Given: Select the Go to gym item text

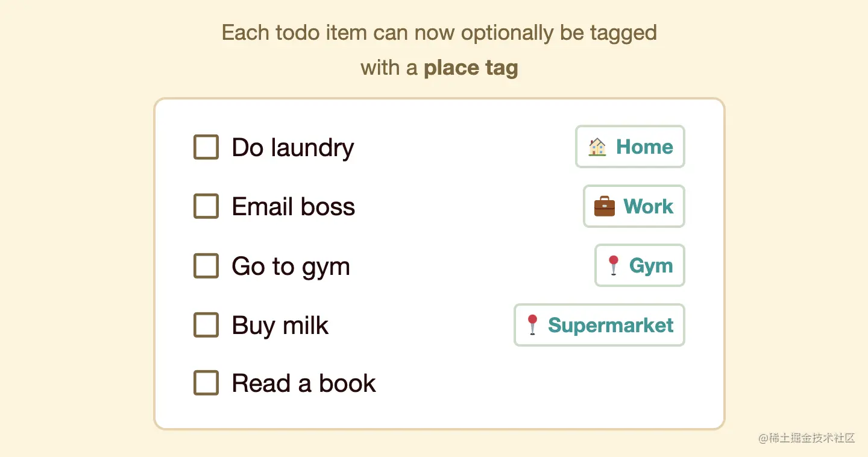Looking at the screenshot, I should [291, 266].
